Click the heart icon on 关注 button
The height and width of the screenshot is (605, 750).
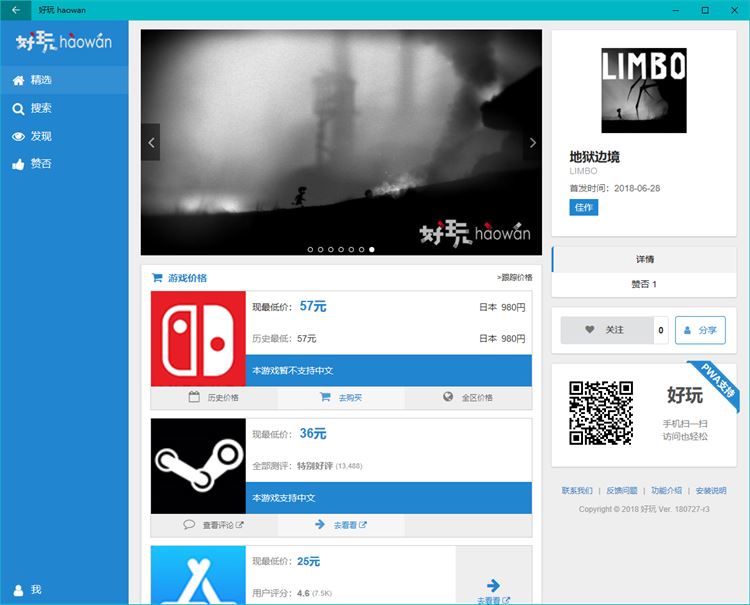click(590, 330)
